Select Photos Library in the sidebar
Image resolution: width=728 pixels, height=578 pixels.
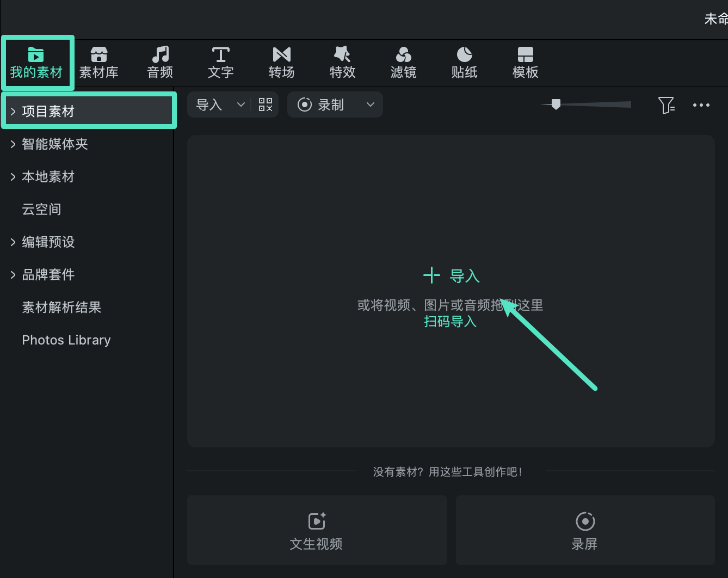(x=66, y=340)
